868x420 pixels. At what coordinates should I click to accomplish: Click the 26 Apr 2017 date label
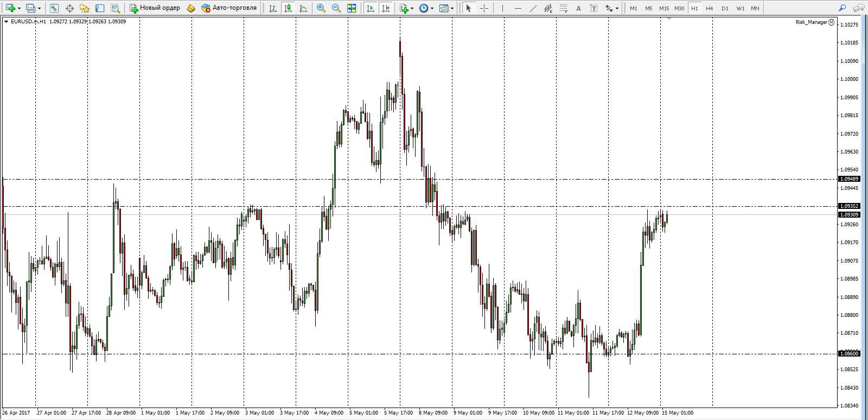(16, 413)
